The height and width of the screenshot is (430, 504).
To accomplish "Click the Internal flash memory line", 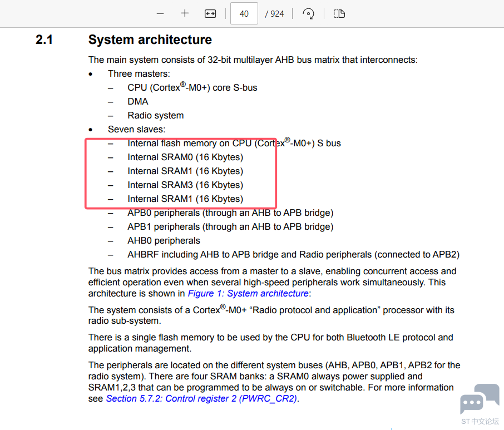I will (234, 143).
